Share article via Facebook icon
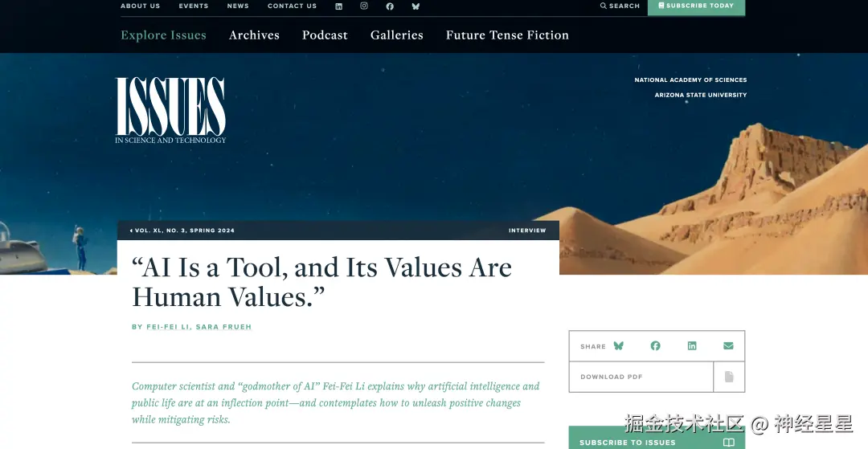Viewport: 868px width, 449px height. pos(656,345)
